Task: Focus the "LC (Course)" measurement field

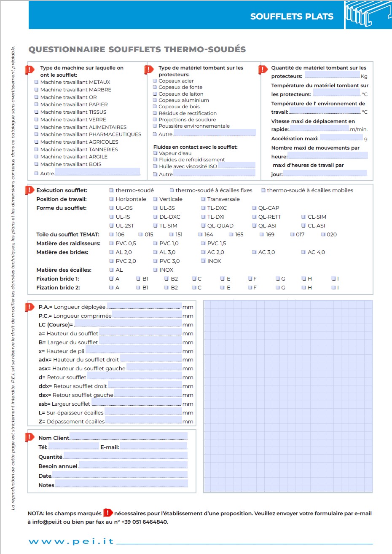Action: [128, 324]
